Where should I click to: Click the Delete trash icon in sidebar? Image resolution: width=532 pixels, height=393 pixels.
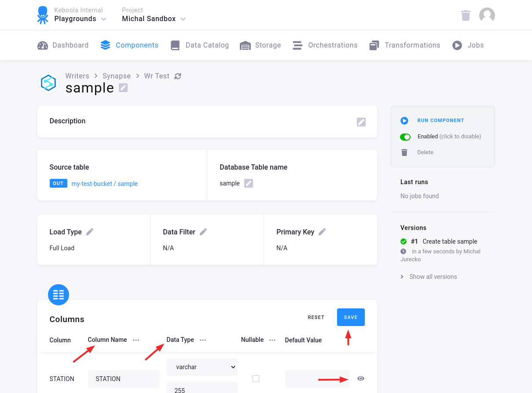404,152
